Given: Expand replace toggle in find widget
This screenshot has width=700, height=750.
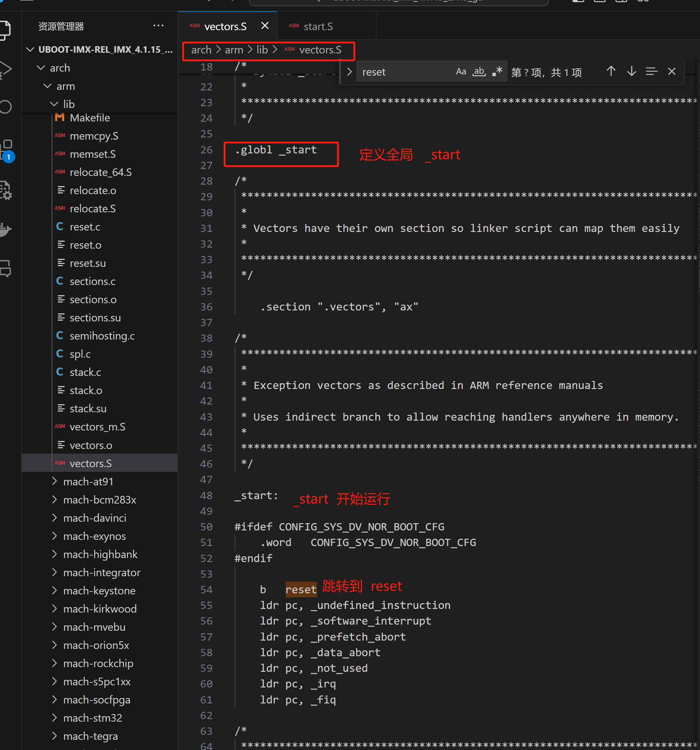Looking at the screenshot, I should tap(349, 72).
